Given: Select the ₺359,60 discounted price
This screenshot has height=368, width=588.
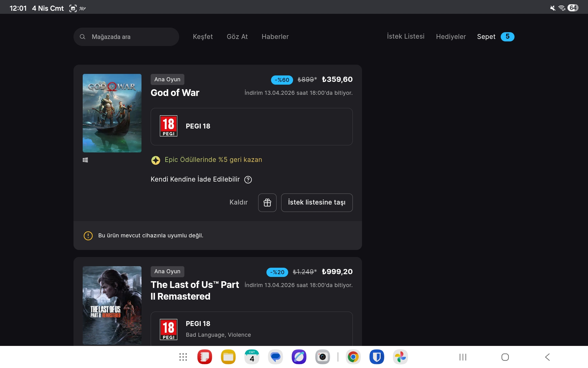Looking at the screenshot, I should click(337, 79).
